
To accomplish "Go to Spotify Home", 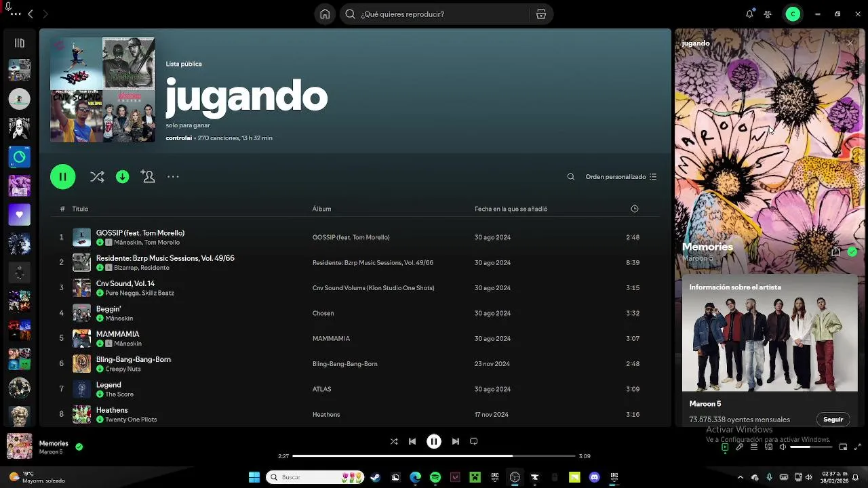I will coord(325,14).
